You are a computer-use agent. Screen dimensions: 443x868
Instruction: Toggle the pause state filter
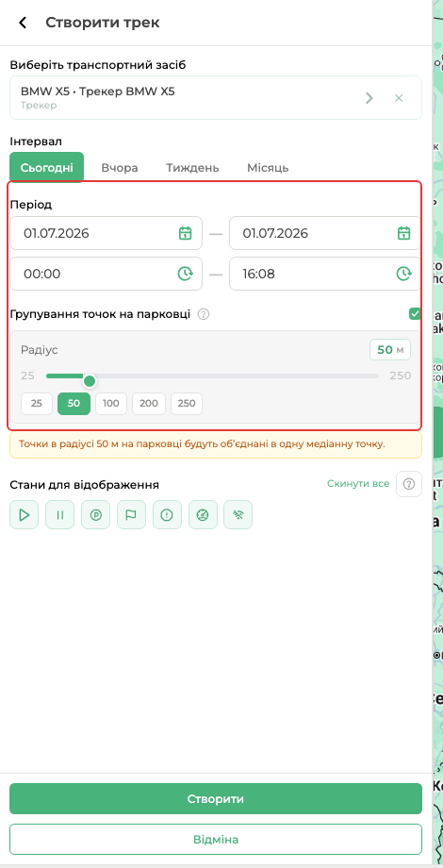[59, 515]
